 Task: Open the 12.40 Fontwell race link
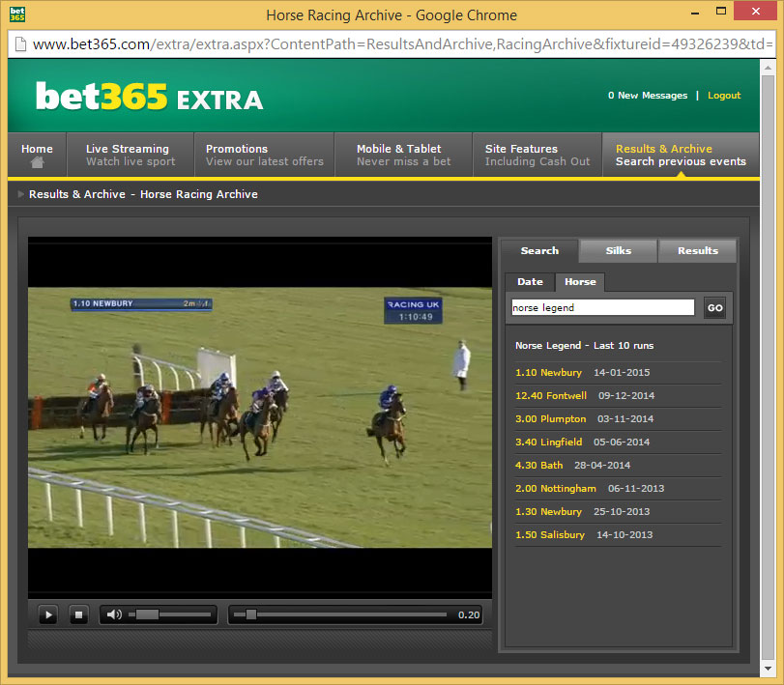click(x=551, y=396)
